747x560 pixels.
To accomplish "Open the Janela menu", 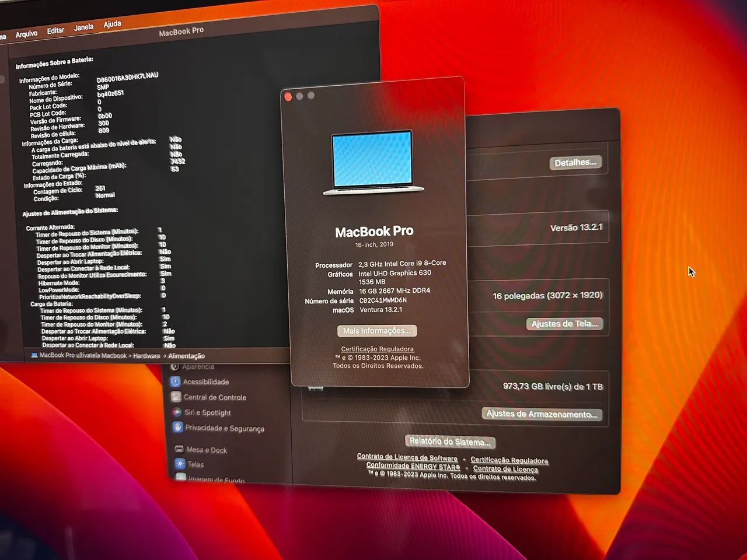I will click(x=83, y=27).
